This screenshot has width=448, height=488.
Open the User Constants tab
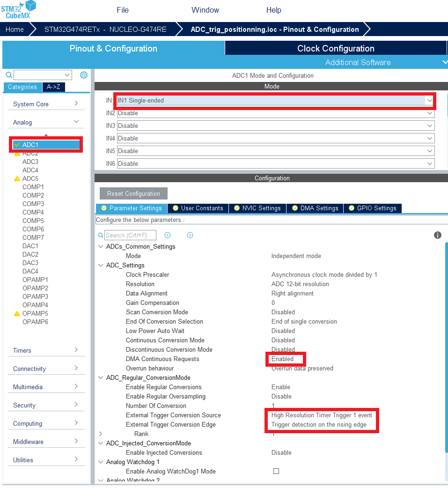[x=198, y=208]
